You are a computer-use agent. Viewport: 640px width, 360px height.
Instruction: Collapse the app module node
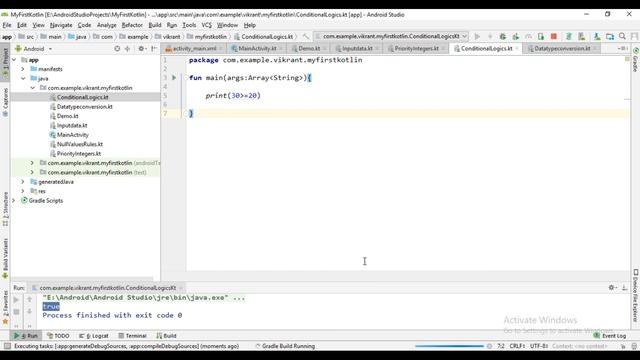coord(15,60)
